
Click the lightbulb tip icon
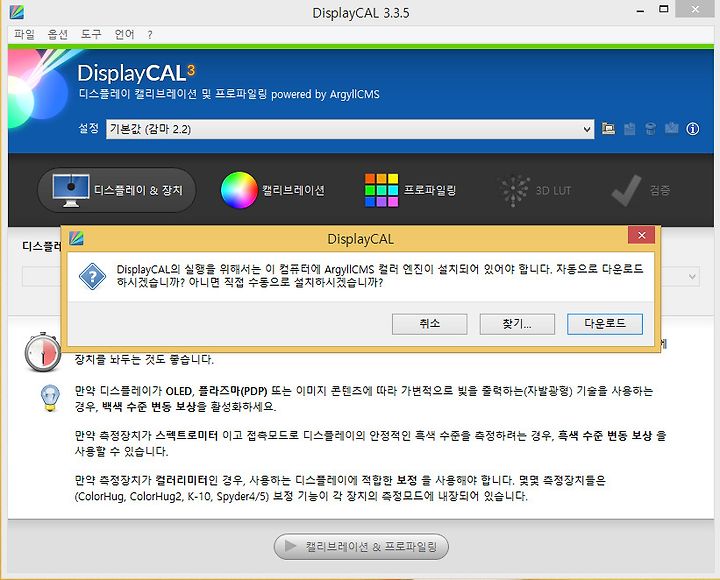(51, 398)
